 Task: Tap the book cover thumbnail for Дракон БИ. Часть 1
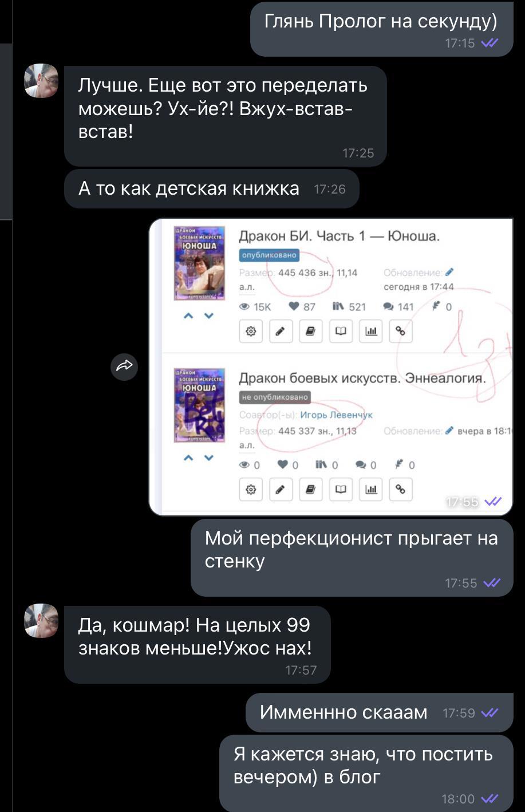(199, 263)
